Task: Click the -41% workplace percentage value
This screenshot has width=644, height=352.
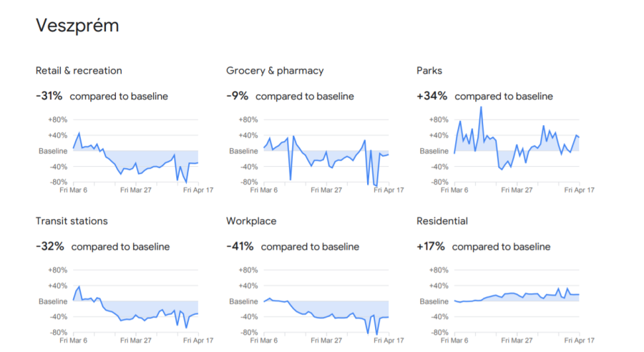Action: [x=240, y=246]
